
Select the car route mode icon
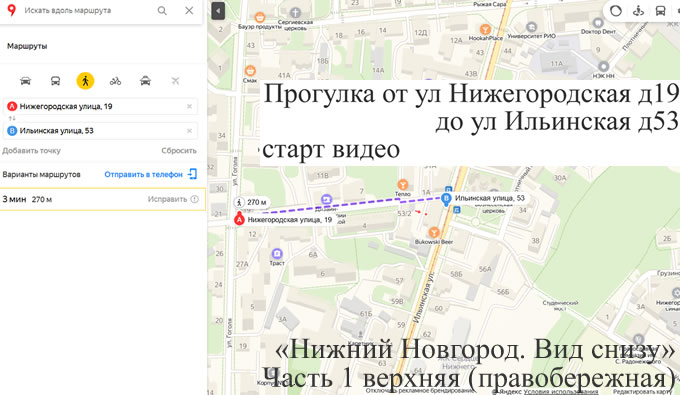pos(26,81)
